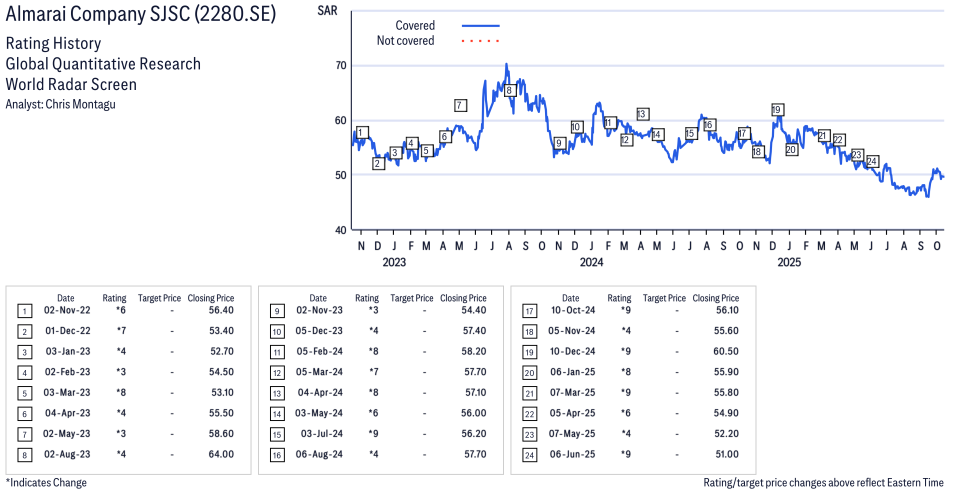The image size is (955, 489).
Task: Click the Indicates Change footnote text
Action: click(x=46, y=482)
